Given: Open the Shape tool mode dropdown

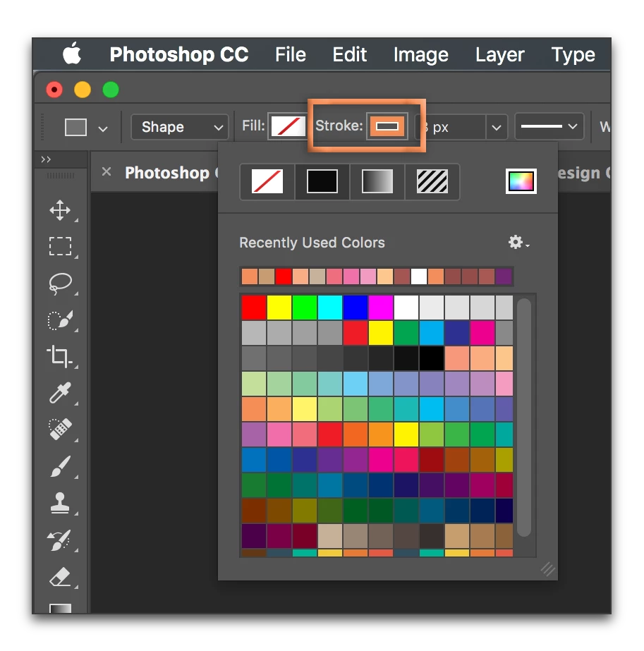Looking at the screenshot, I should tap(180, 127).
